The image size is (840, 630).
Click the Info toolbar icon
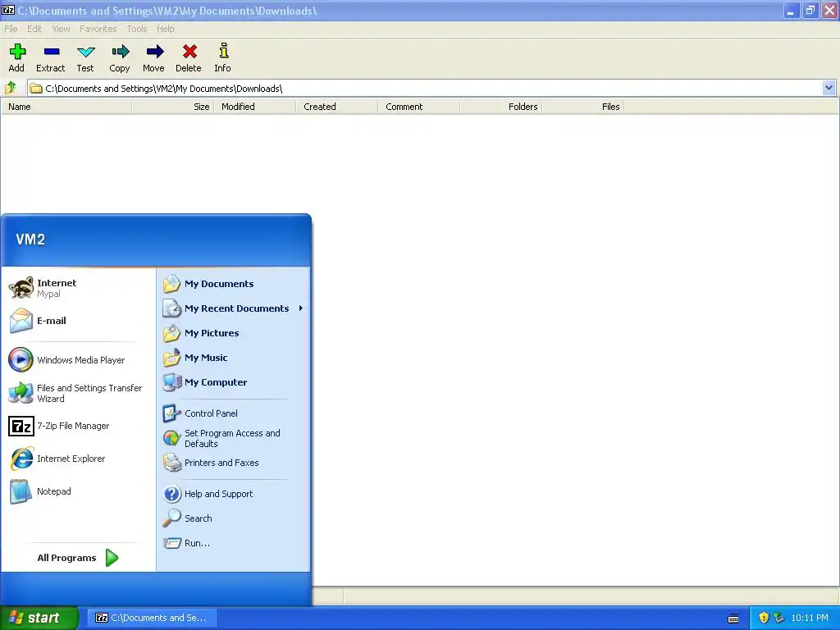pyautogui.click(x=223, y=57)
